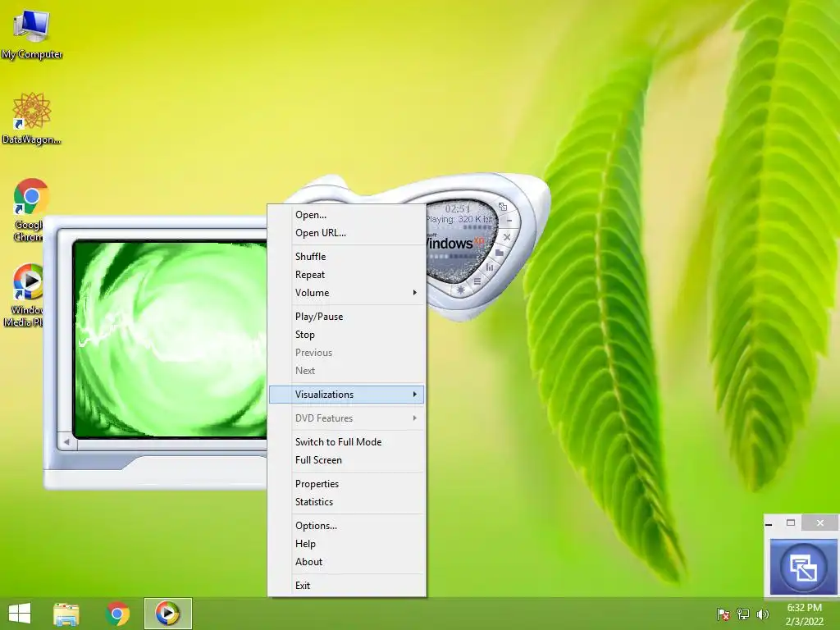Minimize the skin player with the dash icon

pyautogui.click(x=509, y=220)
